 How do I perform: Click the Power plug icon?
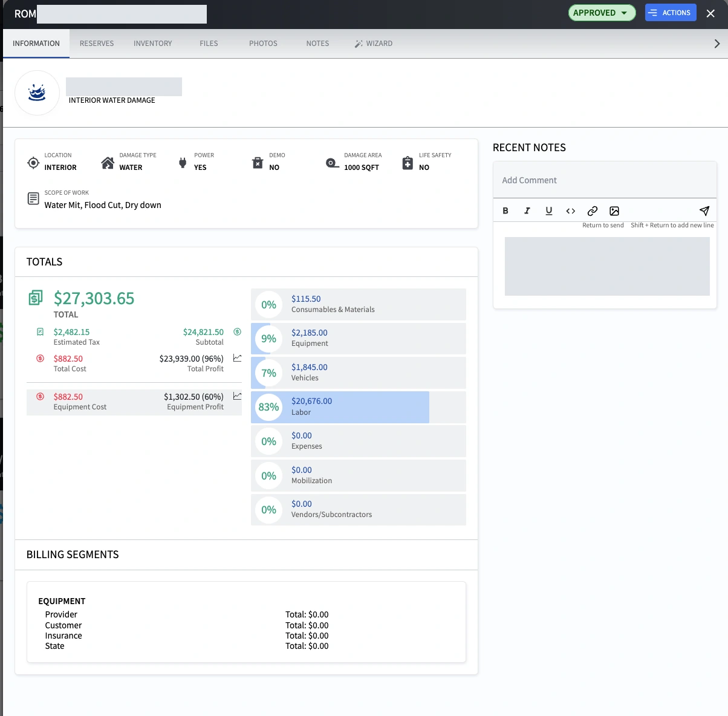coord(183,163)
